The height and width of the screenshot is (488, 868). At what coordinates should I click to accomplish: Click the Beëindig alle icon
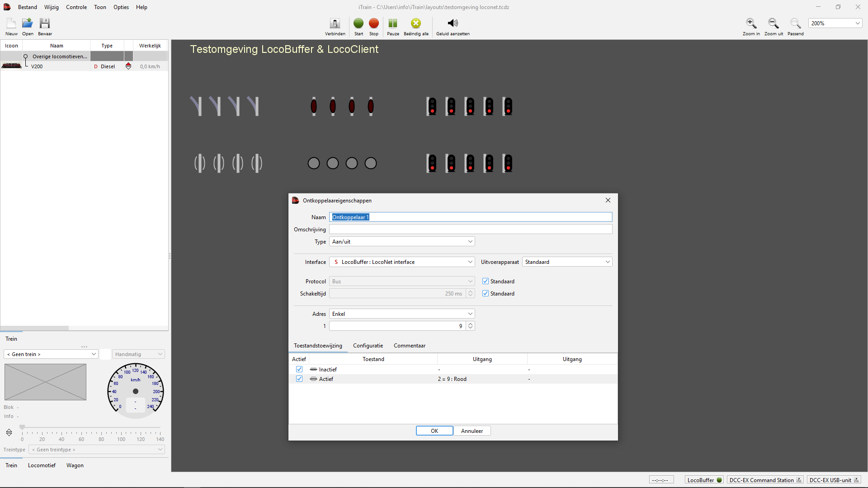point(415,23)
